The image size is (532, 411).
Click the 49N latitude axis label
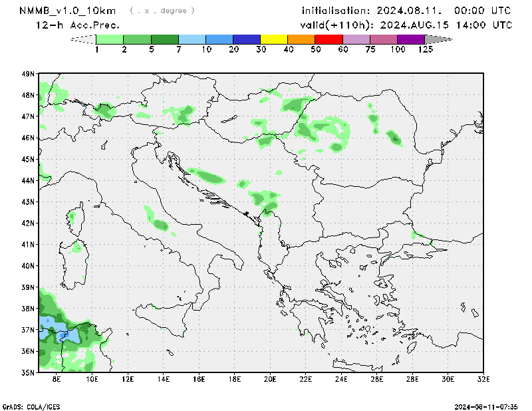coord(29,74)
